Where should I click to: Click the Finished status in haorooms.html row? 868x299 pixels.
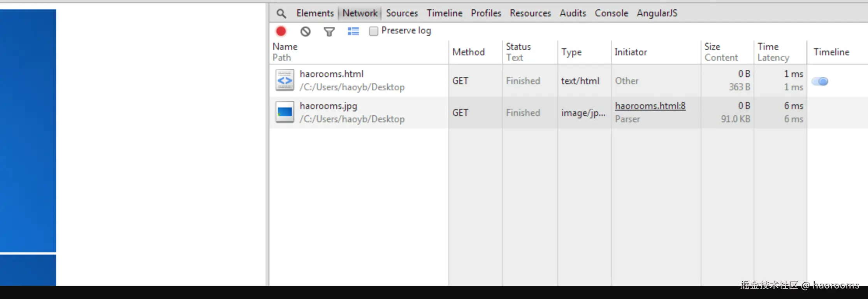(x=523, y=81)
